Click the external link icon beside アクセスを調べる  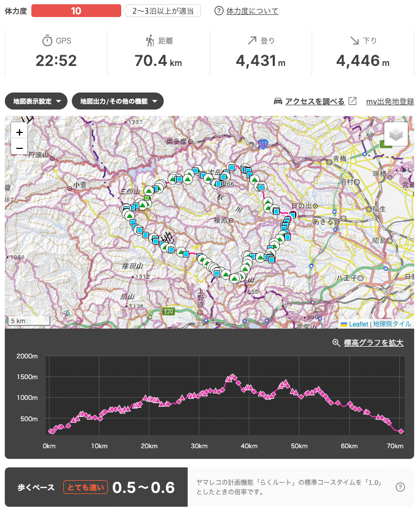pos(352,101)
